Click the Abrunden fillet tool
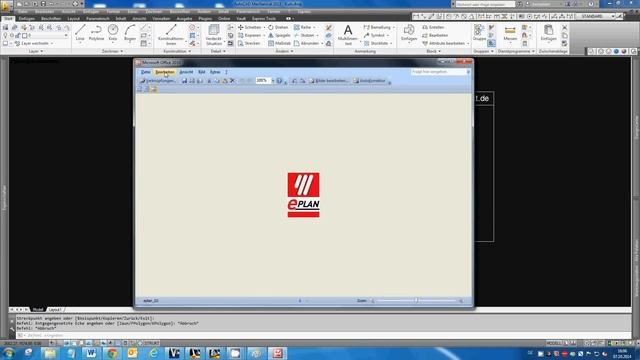Image resolution: width=640 pixels, height=360 pixels. click(x=307, y=43)
